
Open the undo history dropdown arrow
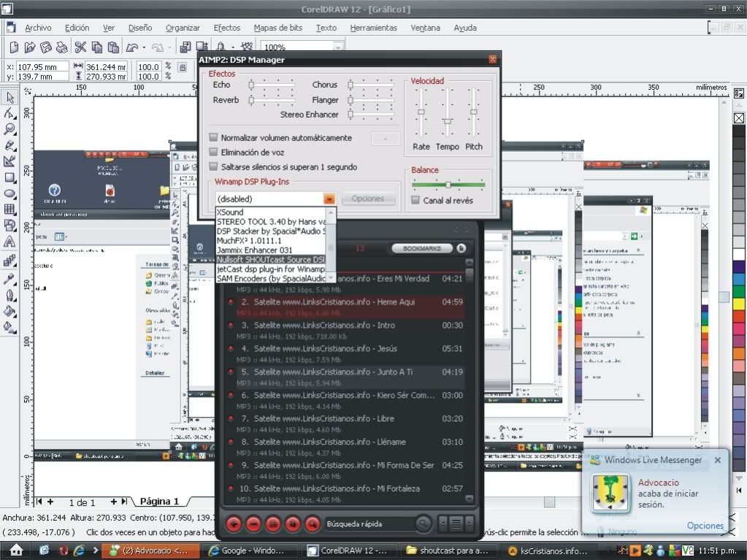(144, 47)
